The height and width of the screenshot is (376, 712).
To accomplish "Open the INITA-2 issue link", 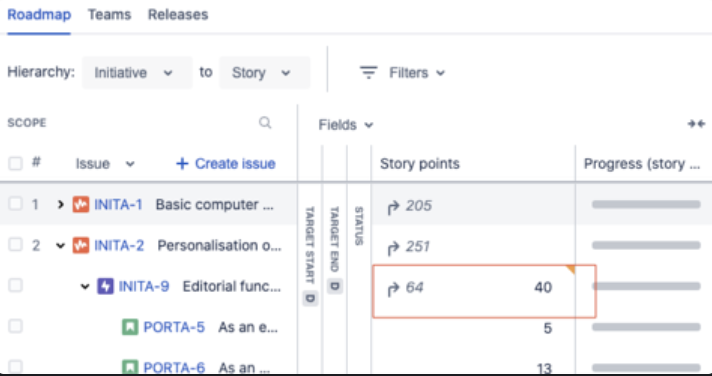I will (x=119, y=246).
